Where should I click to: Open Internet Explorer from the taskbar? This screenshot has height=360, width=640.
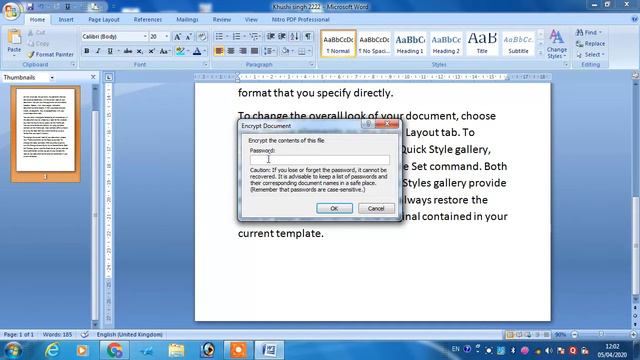coord(53,350)
